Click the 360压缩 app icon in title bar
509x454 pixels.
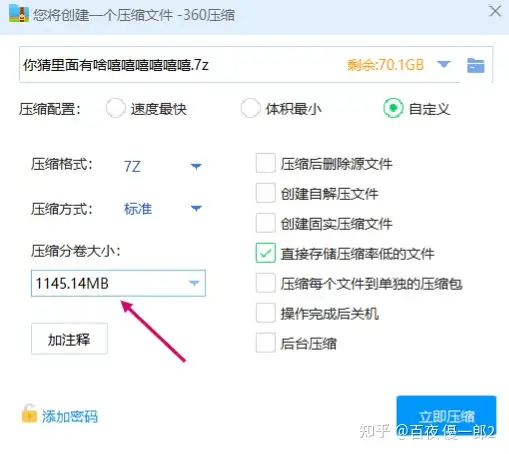click(x=19, y=14)
